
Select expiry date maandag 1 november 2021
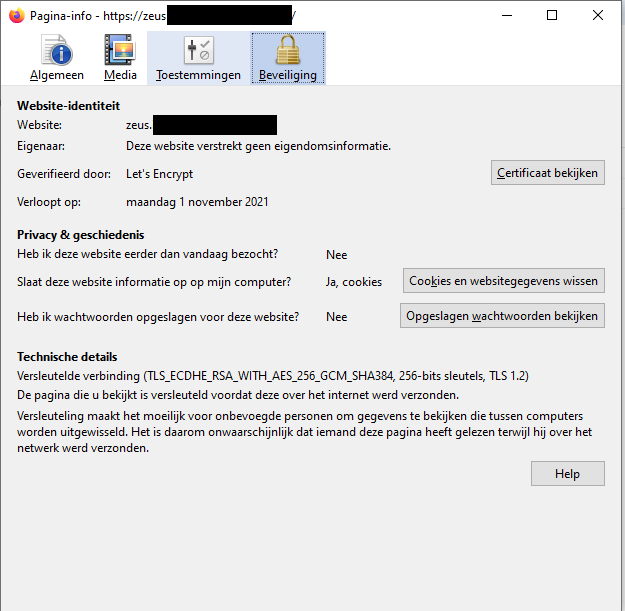click(197, 202)
